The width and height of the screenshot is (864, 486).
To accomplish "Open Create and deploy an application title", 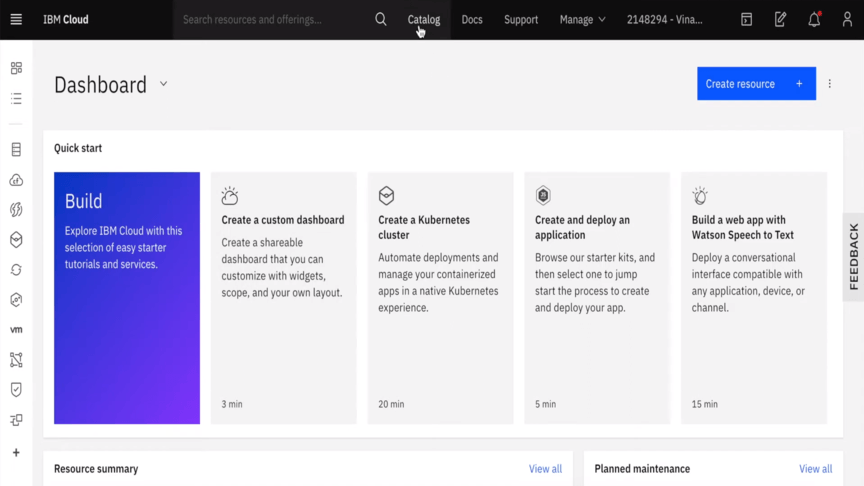I will click(x=582, y=227).
